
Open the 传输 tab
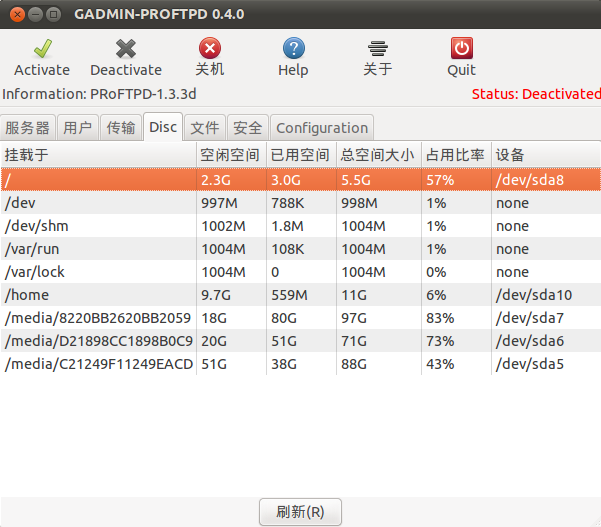pyautogui.click(x=121, y=128)
